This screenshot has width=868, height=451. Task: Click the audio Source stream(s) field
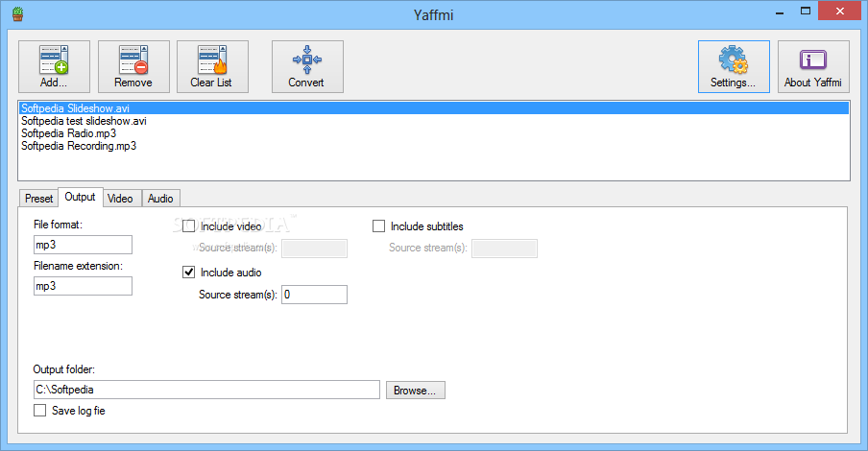(x=314, y=295)
